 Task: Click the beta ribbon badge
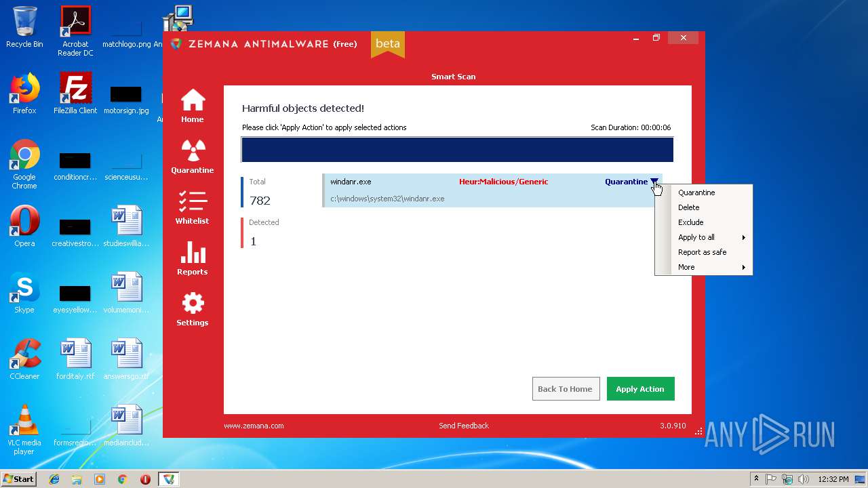click(388, 44)
